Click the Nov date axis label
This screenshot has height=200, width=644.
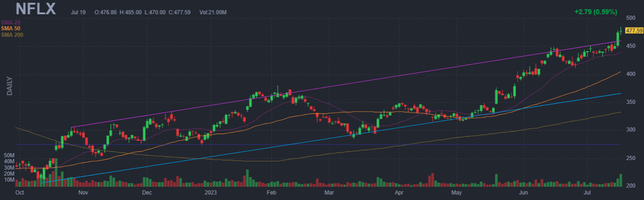click(x=83, y=194)
